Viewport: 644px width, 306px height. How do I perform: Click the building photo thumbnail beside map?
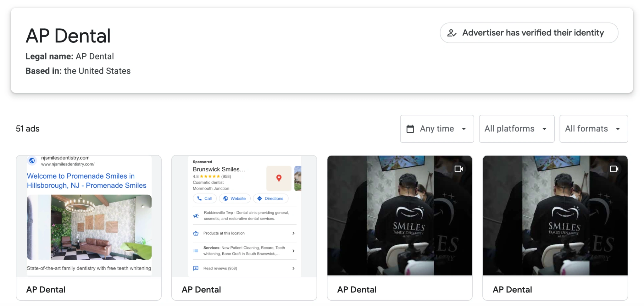click(298, 178)
